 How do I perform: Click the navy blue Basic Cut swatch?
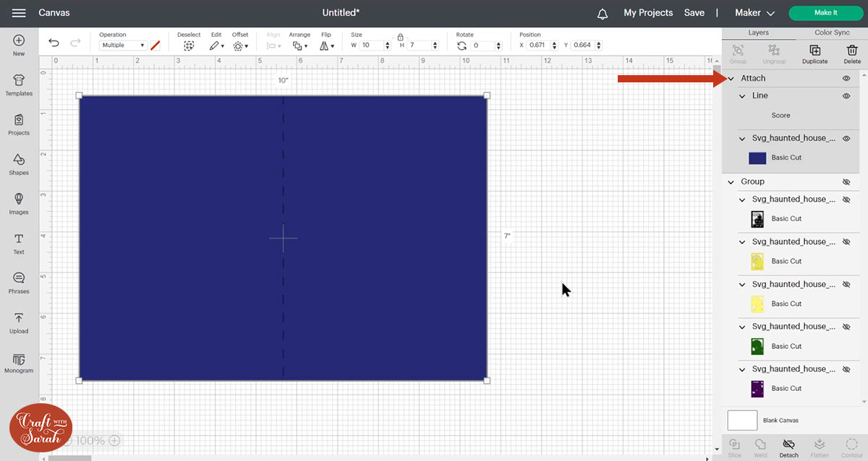[757, 158]
